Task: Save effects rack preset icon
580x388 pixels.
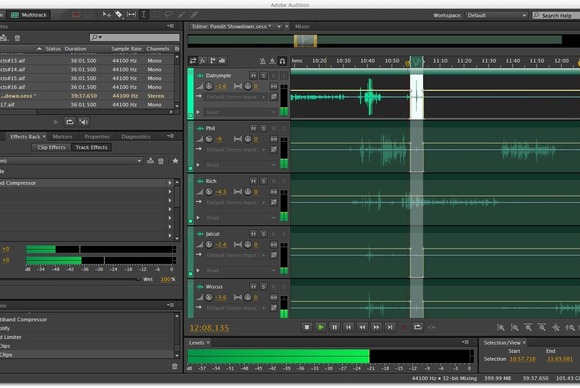Action: [151, 161]
